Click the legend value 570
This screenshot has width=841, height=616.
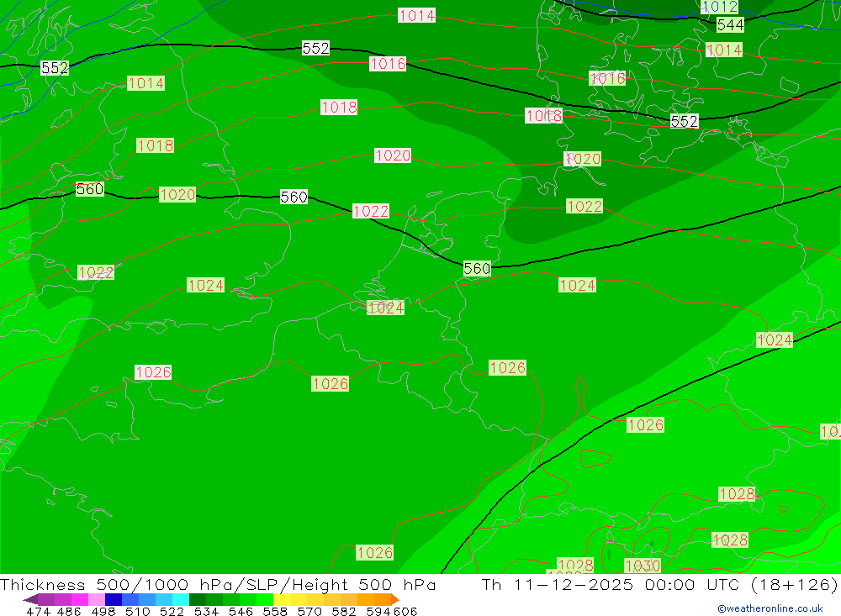tap(309, 611)
